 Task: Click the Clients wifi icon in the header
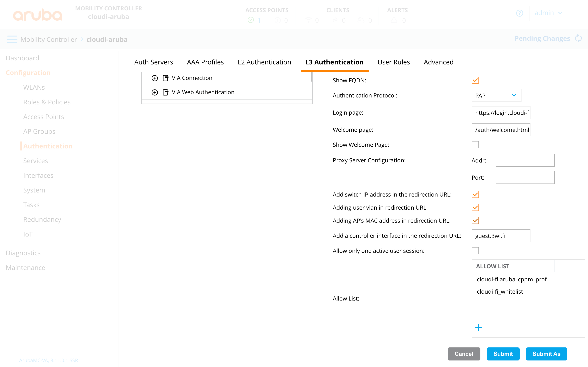coord(308,20)
